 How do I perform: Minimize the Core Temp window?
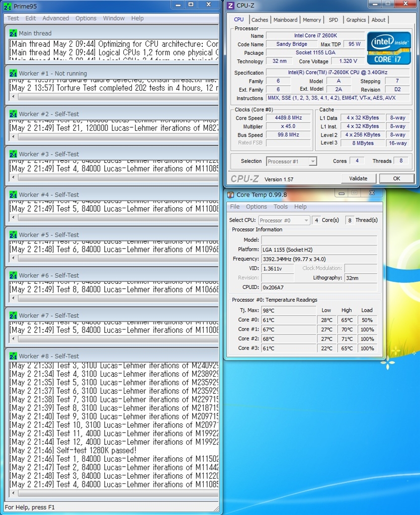(342, 194)
